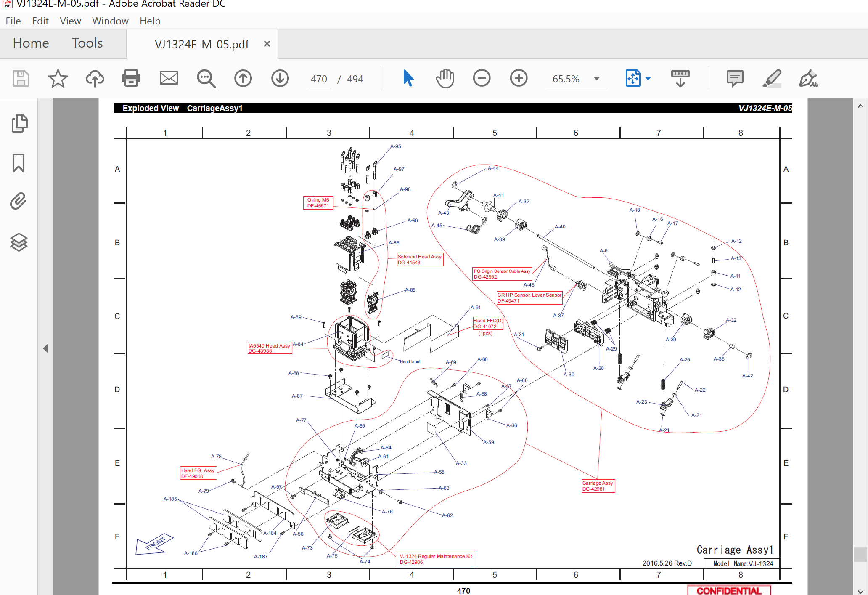This screenshot has height=595, width=868.
Task: Click the current page number field 470
Action: tap(319, 79)
